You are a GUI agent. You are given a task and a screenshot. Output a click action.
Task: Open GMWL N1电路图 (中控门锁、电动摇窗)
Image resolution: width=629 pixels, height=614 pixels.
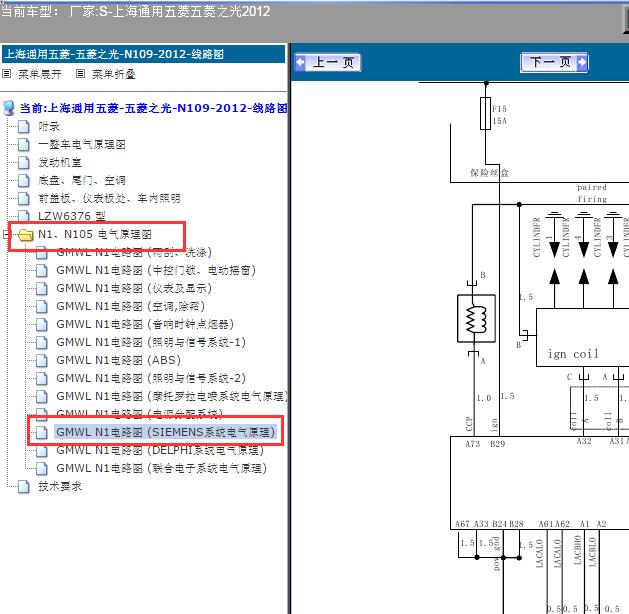[156, 270]
